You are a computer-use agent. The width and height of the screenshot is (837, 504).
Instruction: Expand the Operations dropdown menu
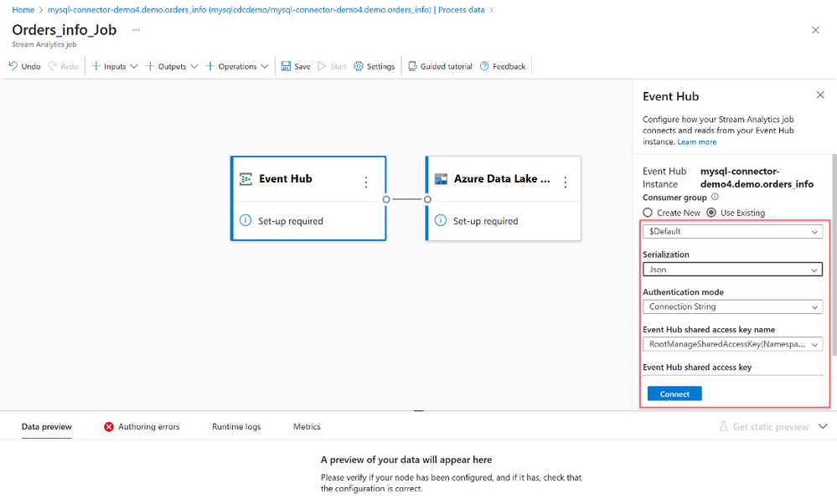265,66
